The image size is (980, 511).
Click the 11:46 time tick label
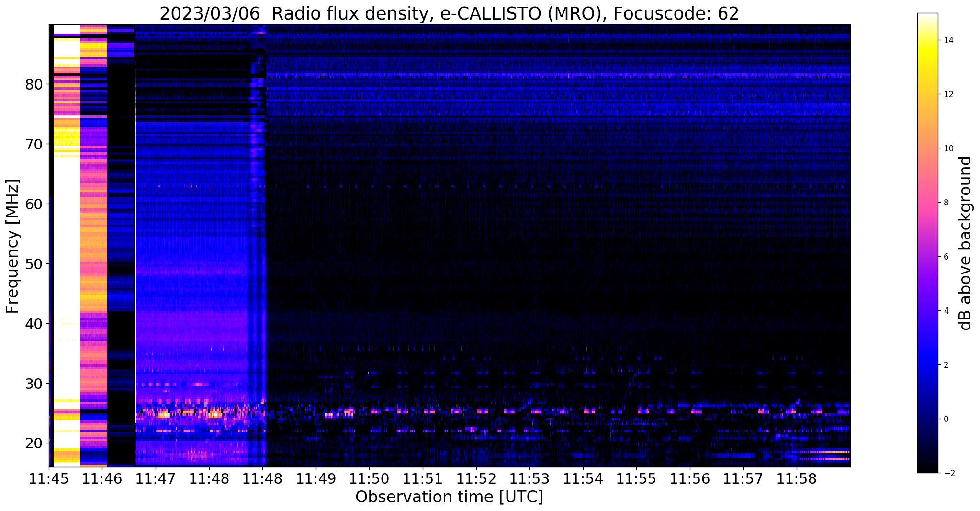[102, 478]
